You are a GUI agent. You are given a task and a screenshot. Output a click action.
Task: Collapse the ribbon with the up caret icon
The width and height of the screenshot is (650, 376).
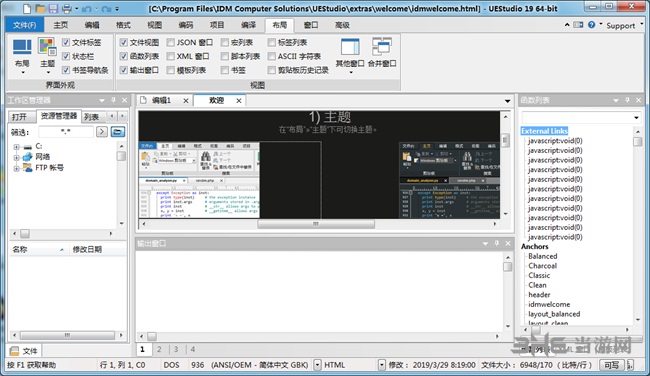567,25
